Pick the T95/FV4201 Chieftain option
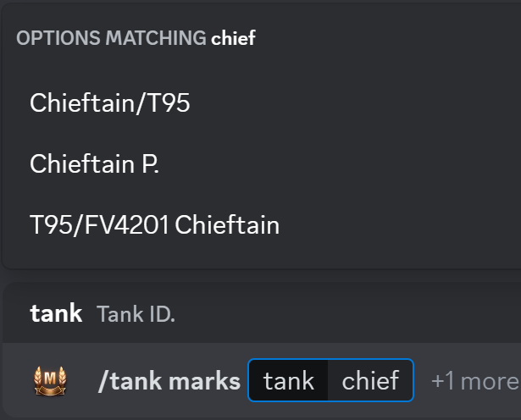 tap(154, 225)
